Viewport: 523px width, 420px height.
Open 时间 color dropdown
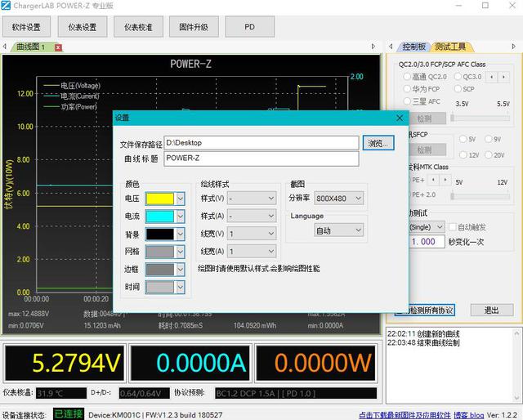coord(180,288)
